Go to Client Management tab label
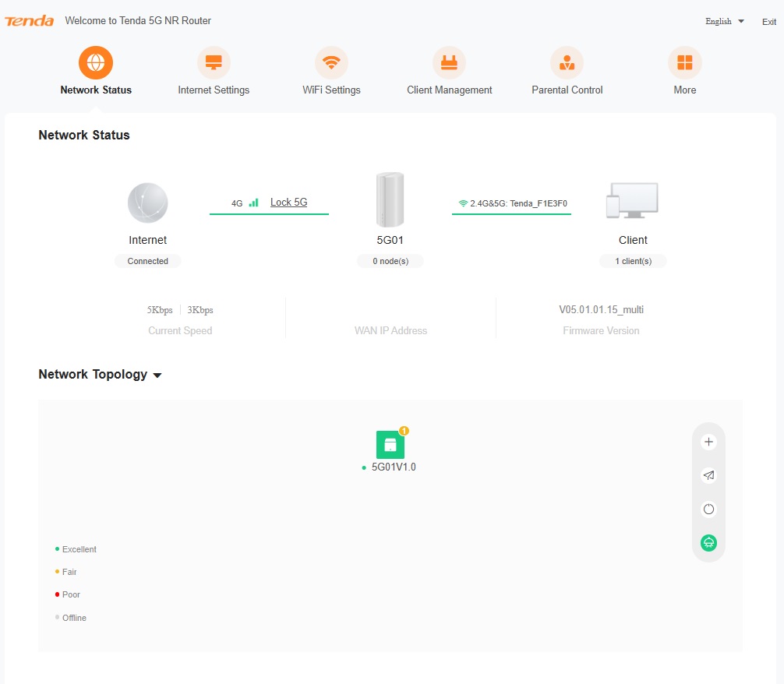Image resolution: width=784 pixels, height=684 pixels. click(x=450, y=90)
